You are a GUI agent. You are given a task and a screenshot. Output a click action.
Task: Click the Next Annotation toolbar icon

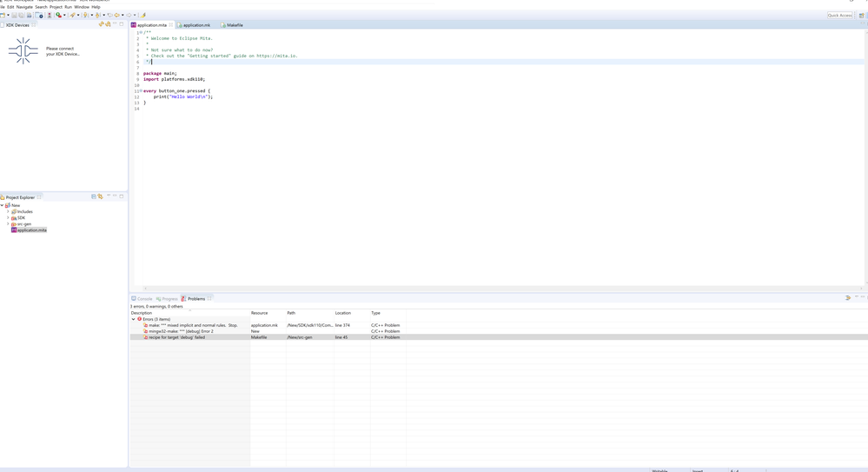click(85, 15)
